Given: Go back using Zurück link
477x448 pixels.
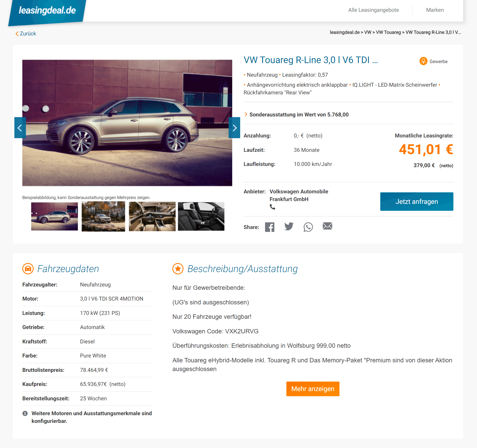Looking at the screenshot, I should [x=26, y=34].
